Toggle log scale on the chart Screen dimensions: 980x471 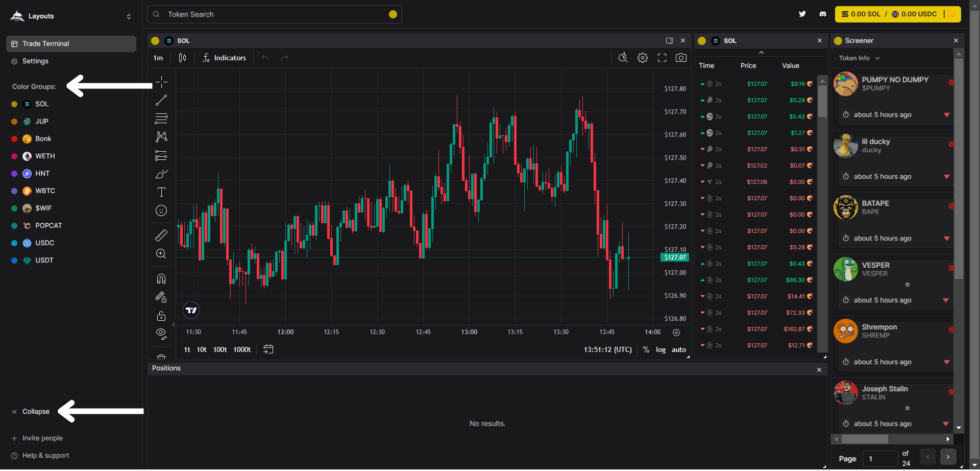660,350
